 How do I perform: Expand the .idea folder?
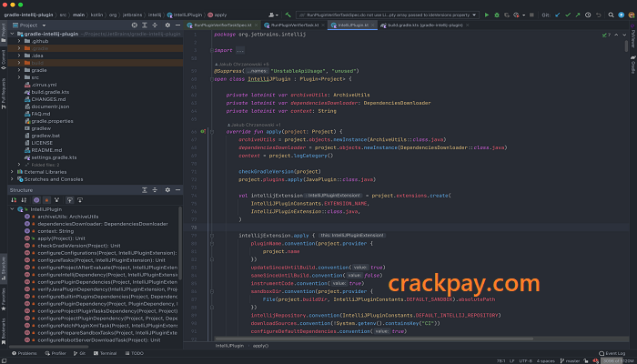click(x=19, y=56)
